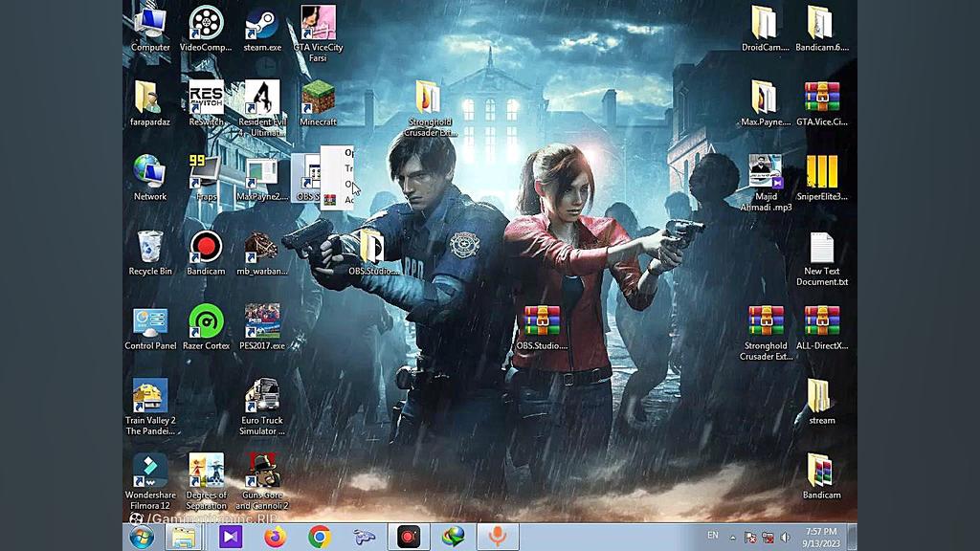Screen dimensions: 980x551
Task: Open the farapardaz user folder
Action: click(x=150, y=103)
